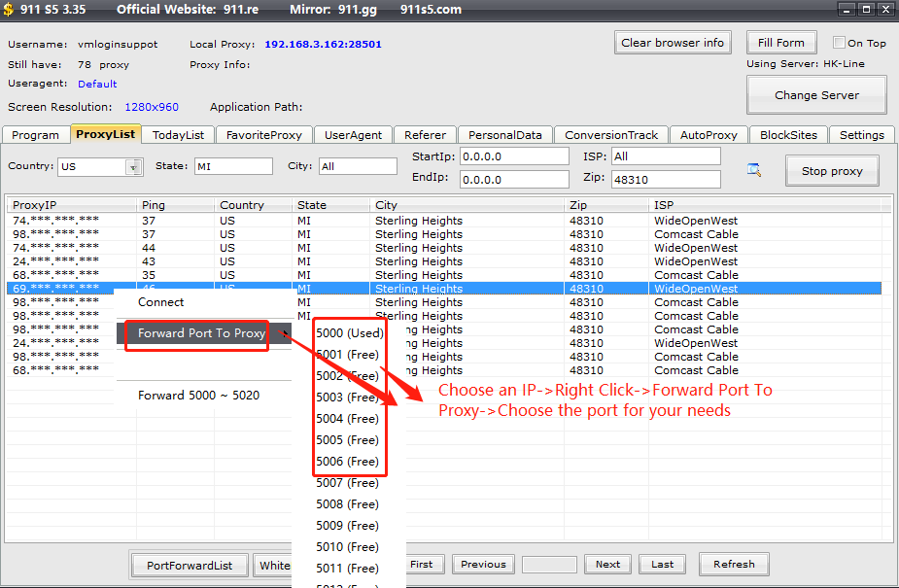Enable the On Top checkbox
Screen dimensions: 899x588
pos(840,43)
